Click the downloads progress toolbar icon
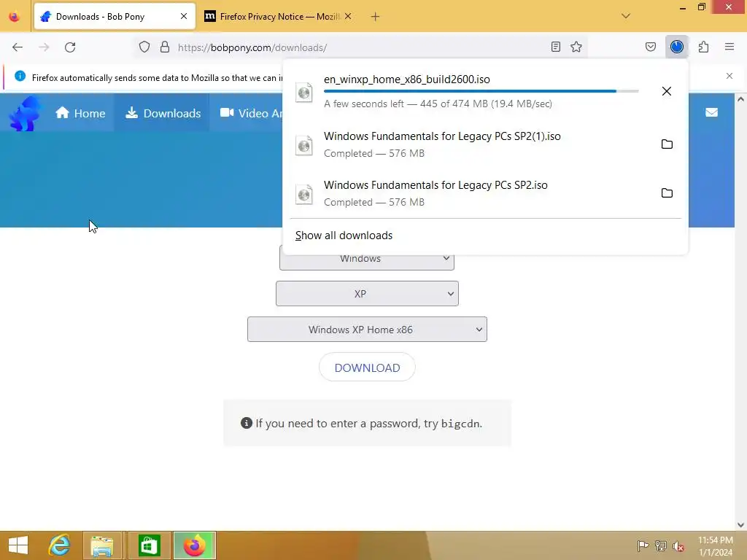The width and height of the screenshot is (747, 560). pyautogui.click(x=676, y=47)
